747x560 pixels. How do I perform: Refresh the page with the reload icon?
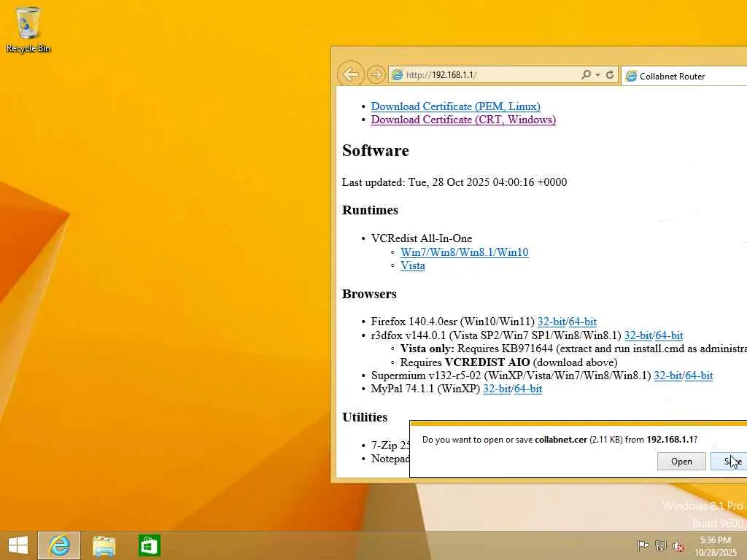point(610,75)
